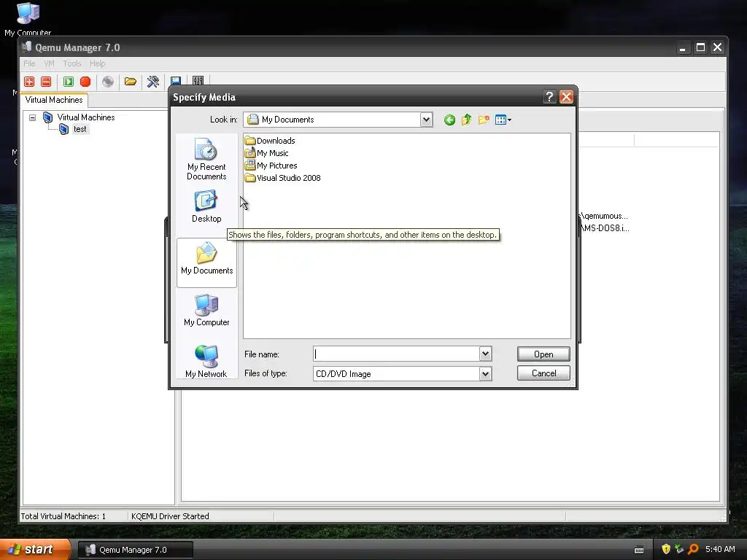Select the Visual Studio 2008 folder

click(x=283, y=178)
